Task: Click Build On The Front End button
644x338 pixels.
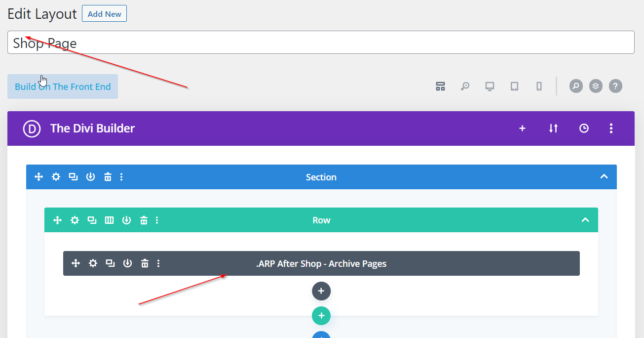Action: point(63,86)
